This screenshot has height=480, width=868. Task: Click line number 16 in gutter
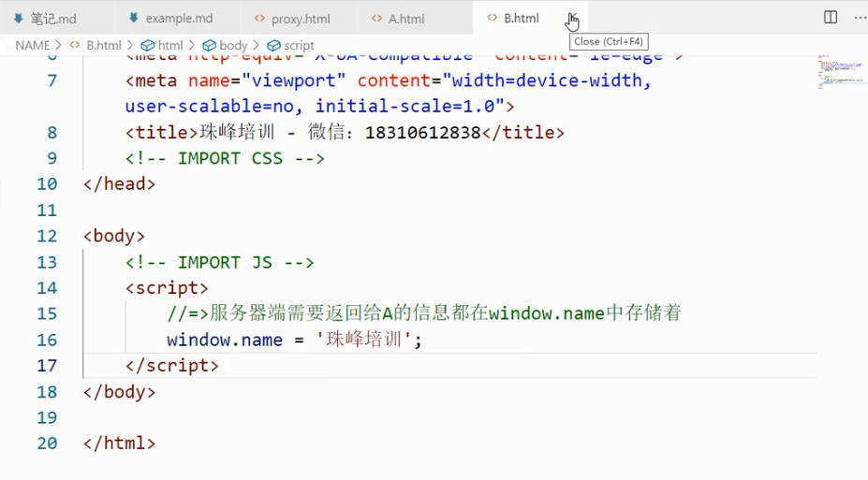(x=47, y=340)
